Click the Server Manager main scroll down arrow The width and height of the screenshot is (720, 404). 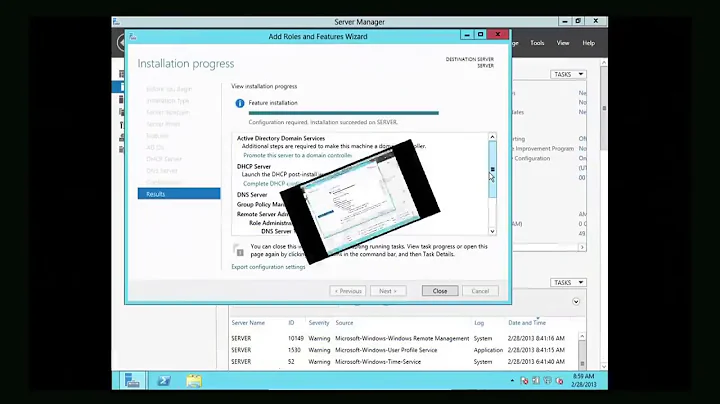coord(604,366)
